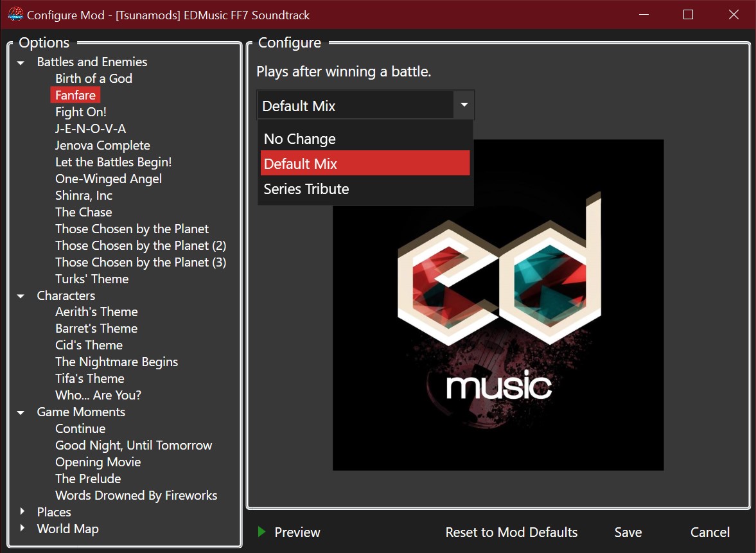Select the Fanfare track

tap(75, 95)
